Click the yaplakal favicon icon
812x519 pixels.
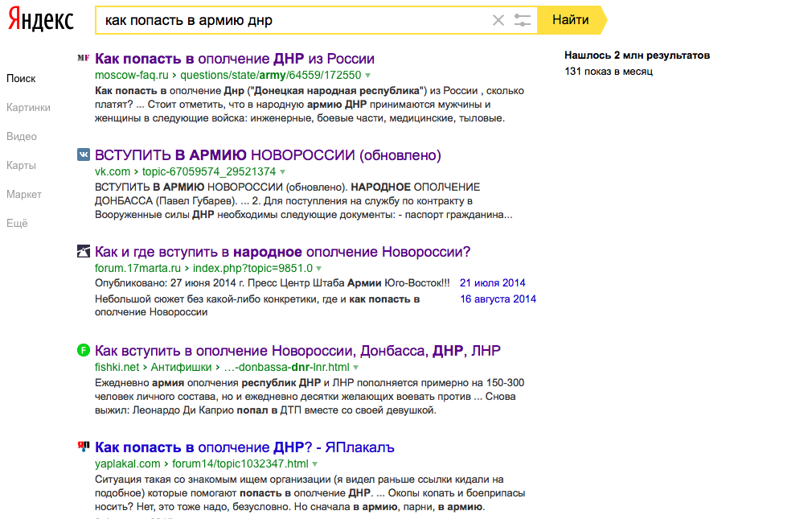[x=84, y=447]
